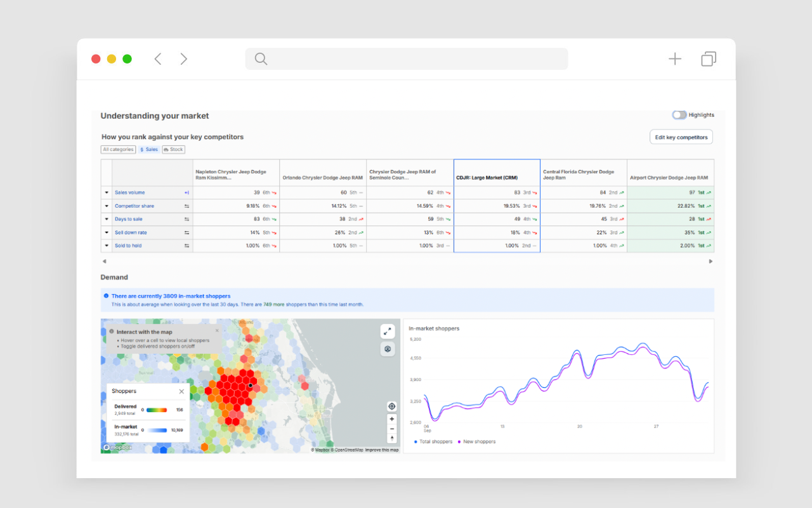Zoom out on the map with minus

tap(391, 429)
